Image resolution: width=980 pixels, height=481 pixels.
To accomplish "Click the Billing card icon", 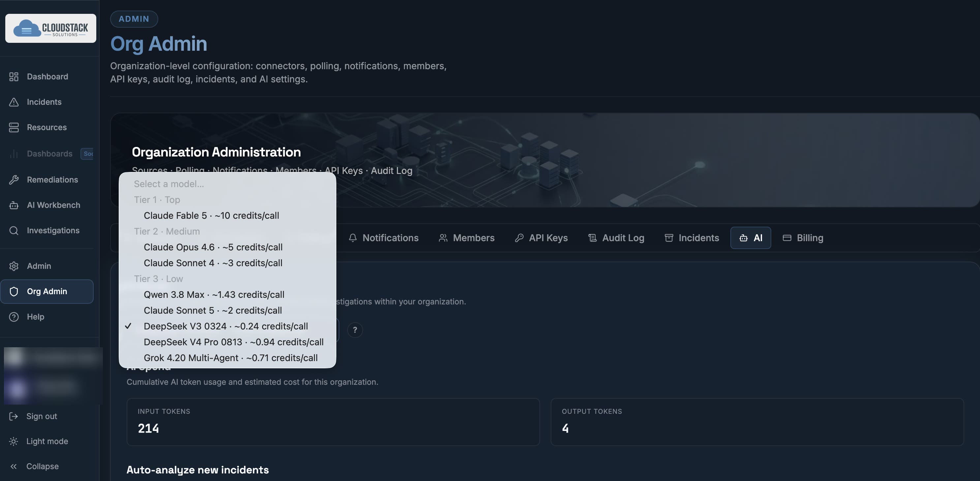I will pos(787,238).
